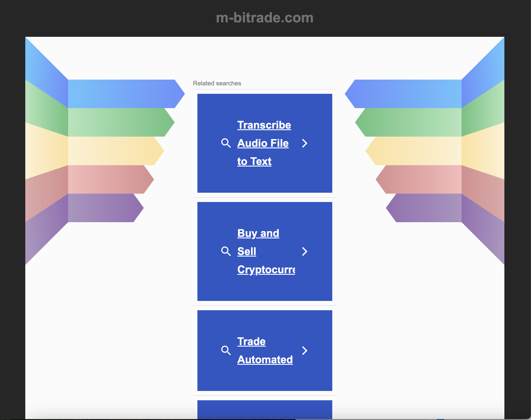The height and width of the screenshot is (420, 531).
Task: Open the 'Trade' link text
Action: [x=251, y=341]
